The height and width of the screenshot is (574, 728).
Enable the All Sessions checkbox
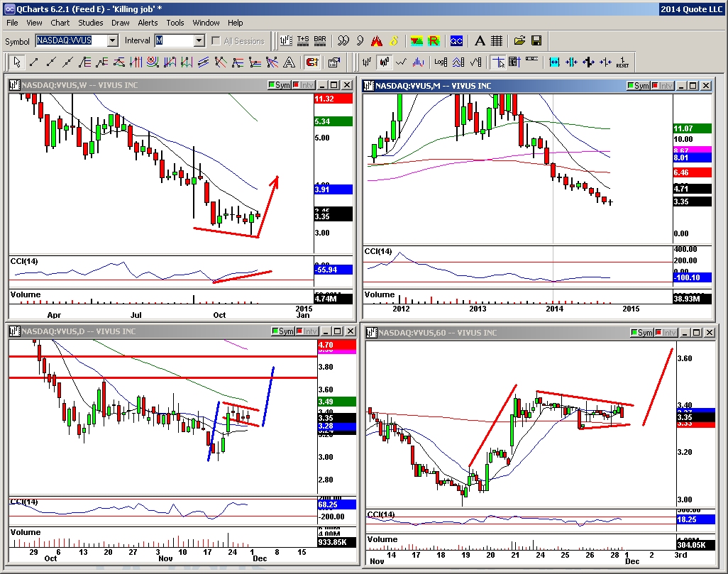(216, 41)
